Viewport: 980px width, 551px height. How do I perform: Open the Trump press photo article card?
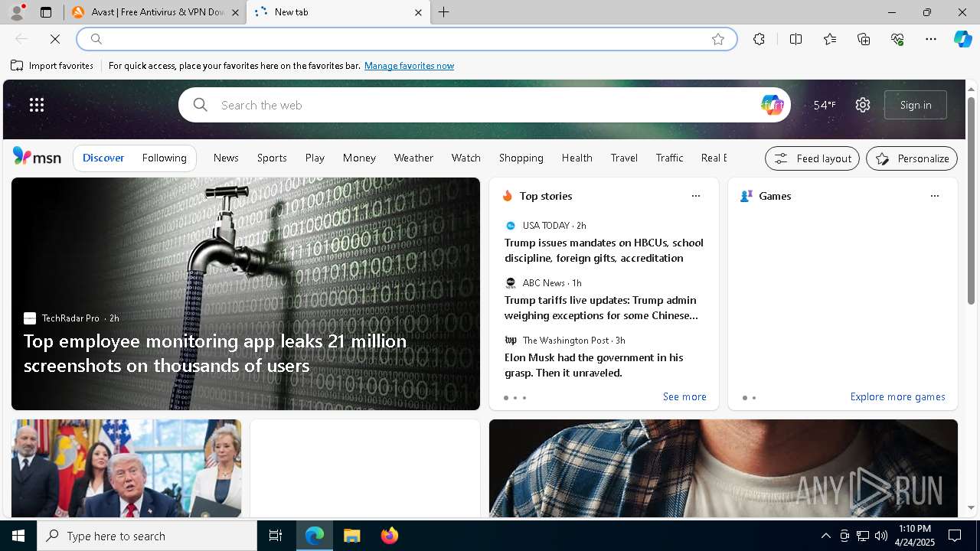tap(126, 468)
